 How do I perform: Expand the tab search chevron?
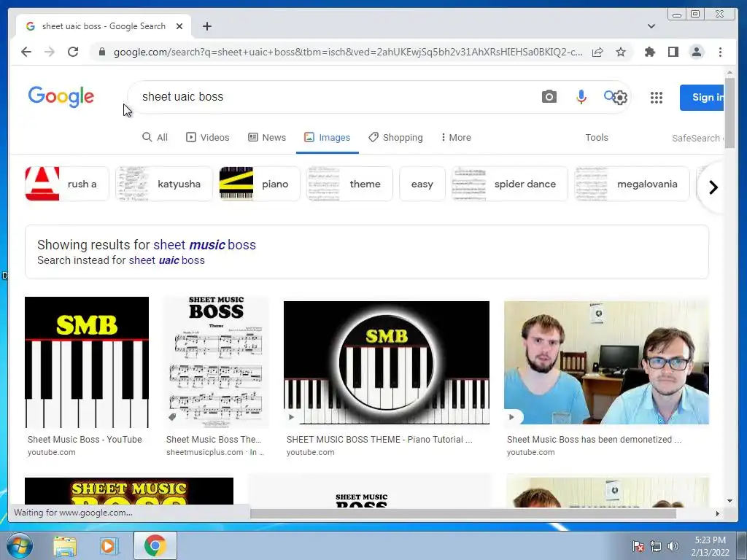tap(651, 26)
